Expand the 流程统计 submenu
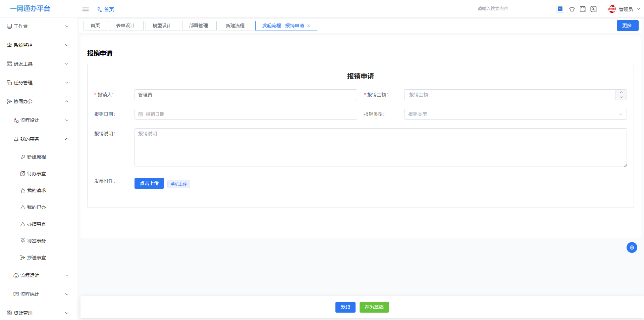The height and width of the screenshot is (320, 644). [x=39, y=294]
